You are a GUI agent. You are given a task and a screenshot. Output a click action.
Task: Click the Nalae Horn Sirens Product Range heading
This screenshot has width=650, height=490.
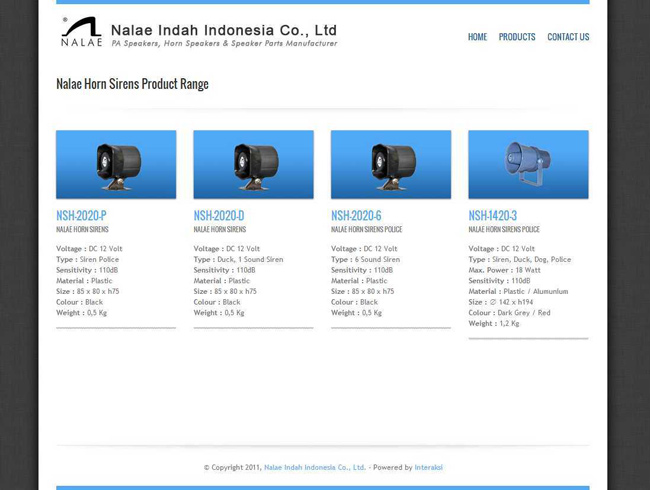click(x=132, y=84)
